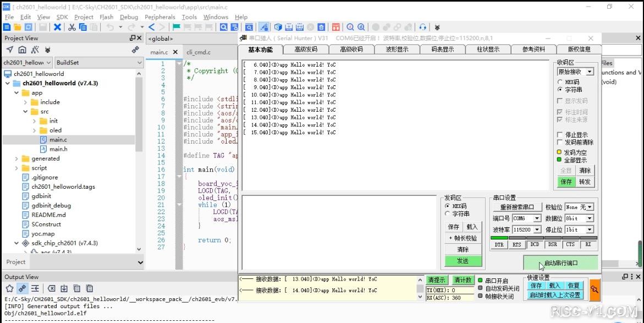Click the Cut scissors icon in toolbar
The height and width of the screenshot is (323, 644).
coord(71,27)
